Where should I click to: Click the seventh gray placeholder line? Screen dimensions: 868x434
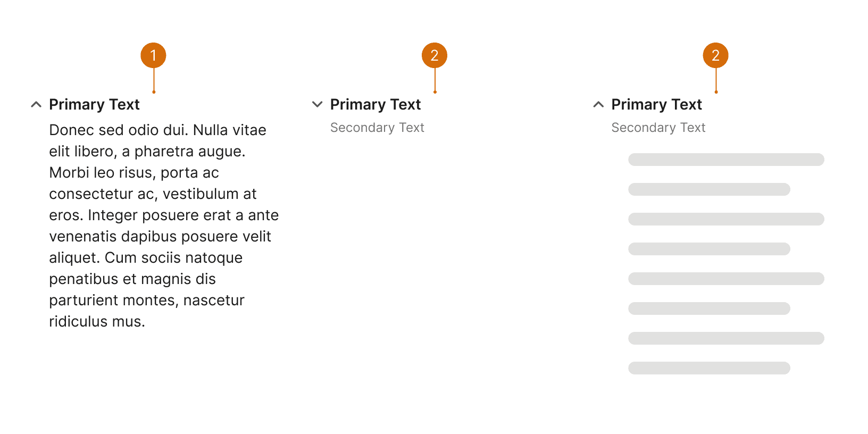(726, 338)
